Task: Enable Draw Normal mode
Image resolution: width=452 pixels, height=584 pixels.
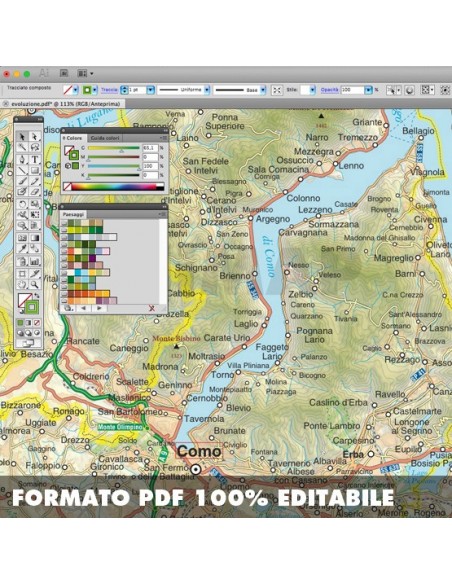Action: click(21, 333)
